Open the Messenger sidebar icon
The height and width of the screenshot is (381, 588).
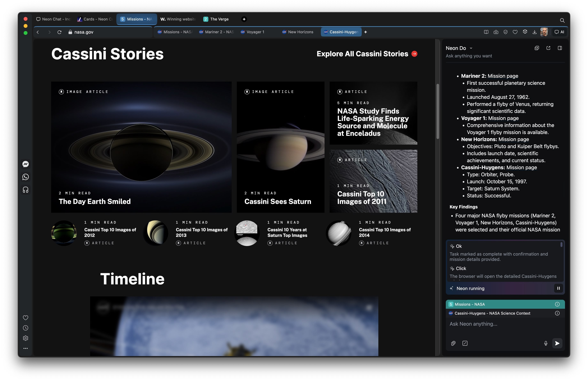tap(25, 164)
